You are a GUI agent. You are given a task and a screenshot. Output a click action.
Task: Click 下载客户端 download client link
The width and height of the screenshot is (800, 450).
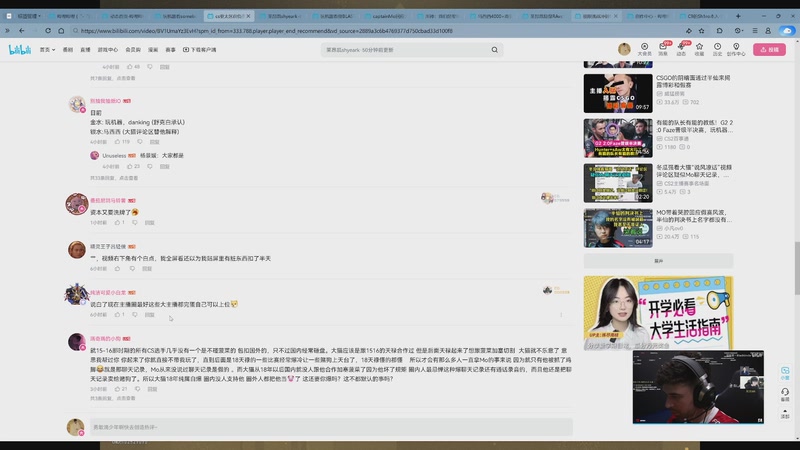[x=199, y=50]
